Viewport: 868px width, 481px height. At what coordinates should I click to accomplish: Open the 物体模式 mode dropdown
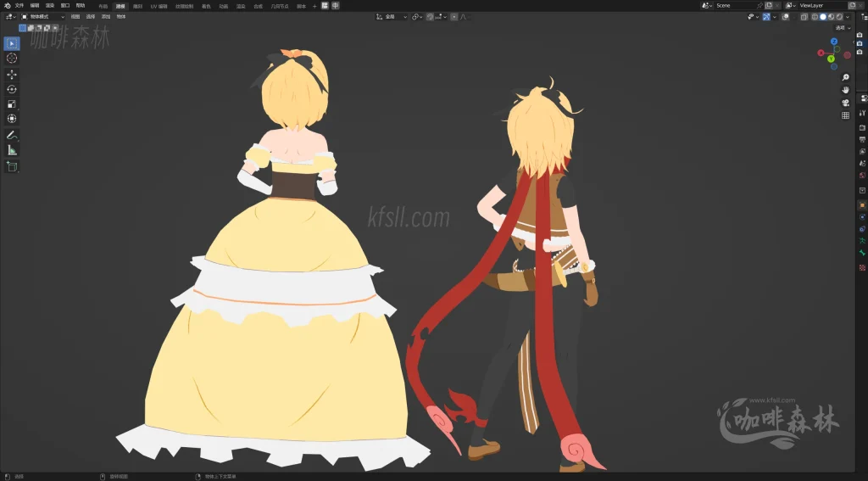point(43,17)
